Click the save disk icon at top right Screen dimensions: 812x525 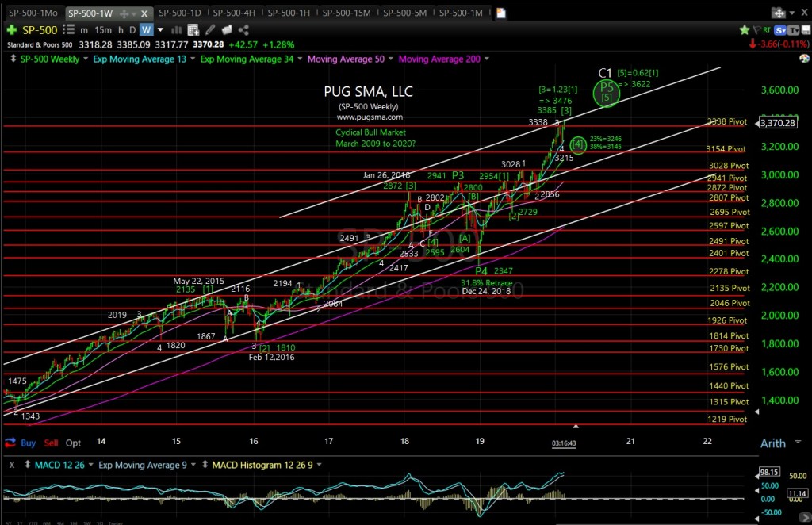806,30
